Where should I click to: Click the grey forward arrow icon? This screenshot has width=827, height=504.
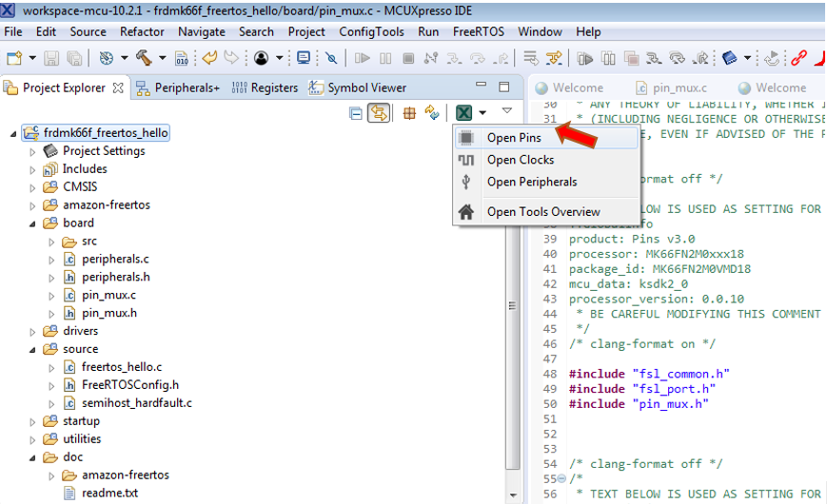coord(231,57)
